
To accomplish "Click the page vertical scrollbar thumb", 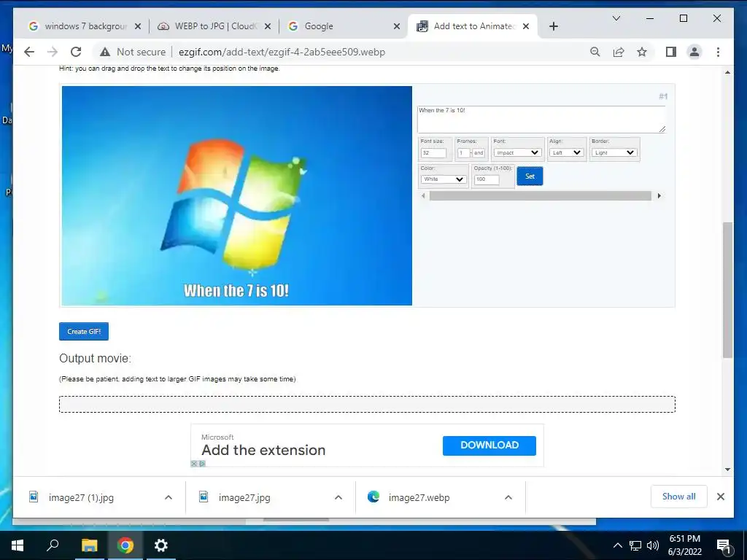I will click(727, 289).
